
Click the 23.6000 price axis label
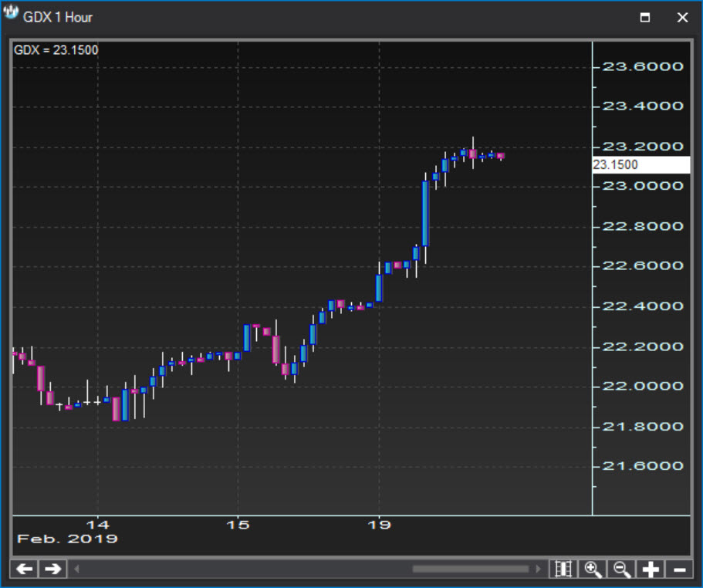pyautogui.click(x=643, y=67)
